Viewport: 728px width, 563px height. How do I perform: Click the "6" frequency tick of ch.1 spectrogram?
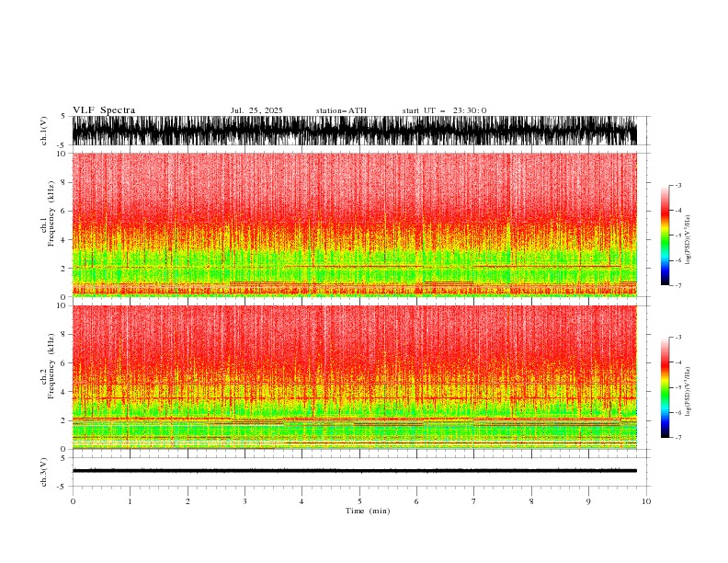point(65,211)
